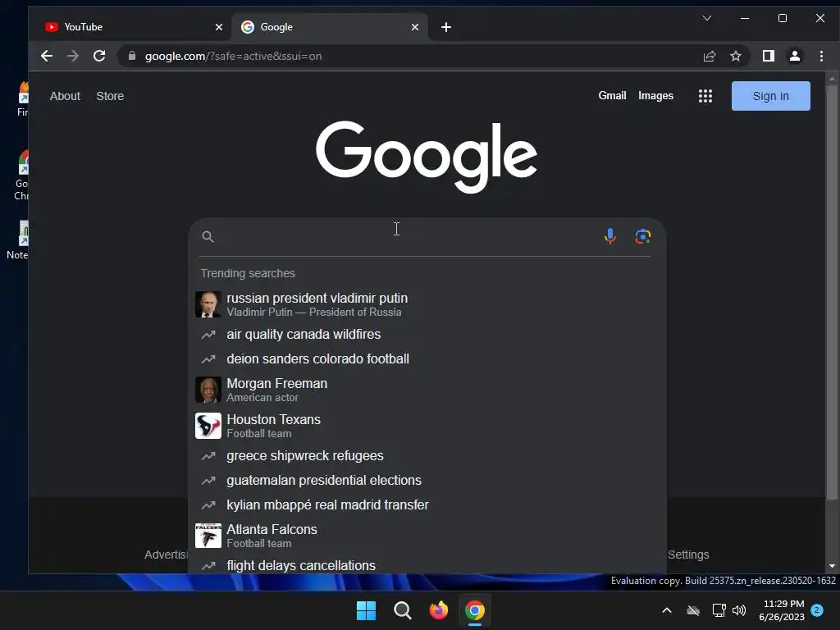840x630 pixels.
Task: Open the Images link
Action: pyautogui.click(x=655, y=96)
